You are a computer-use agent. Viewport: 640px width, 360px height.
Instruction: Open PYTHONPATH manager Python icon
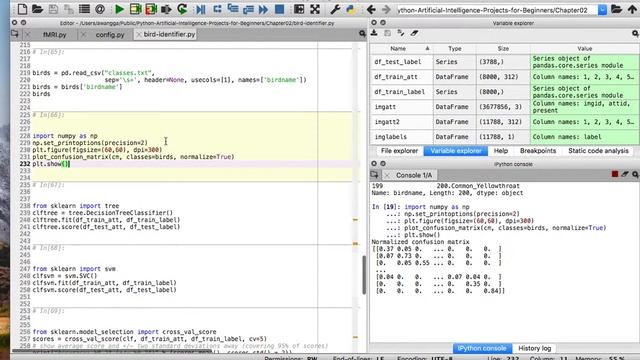[351, 9]
